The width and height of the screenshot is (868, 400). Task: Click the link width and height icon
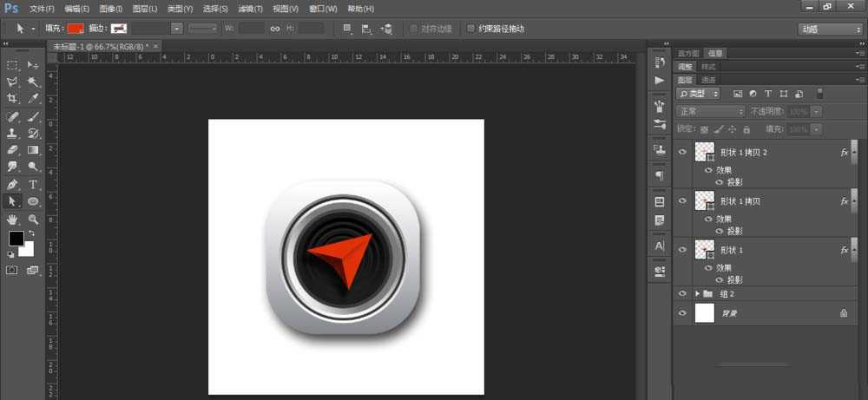click(274, 29)
